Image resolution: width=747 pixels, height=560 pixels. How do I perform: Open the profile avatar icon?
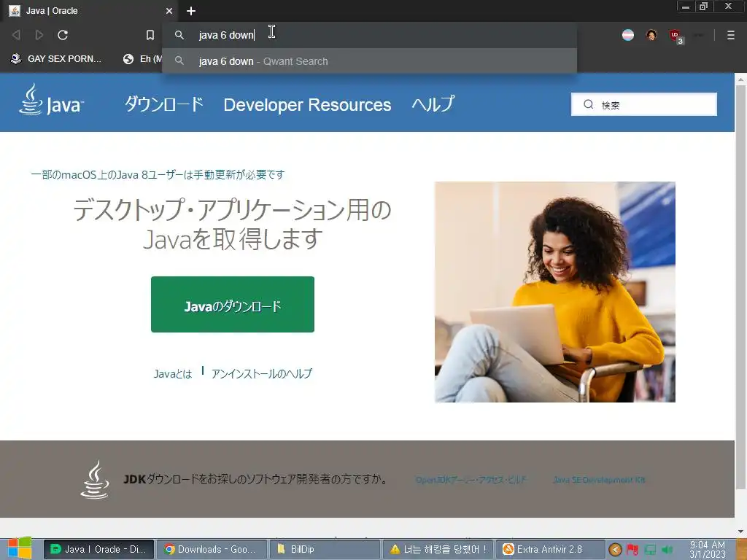click(x=651, y=35)
